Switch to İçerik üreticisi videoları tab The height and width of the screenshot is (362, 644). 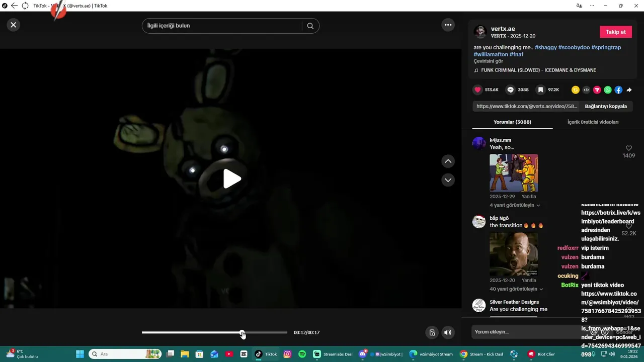pos(593,122)
